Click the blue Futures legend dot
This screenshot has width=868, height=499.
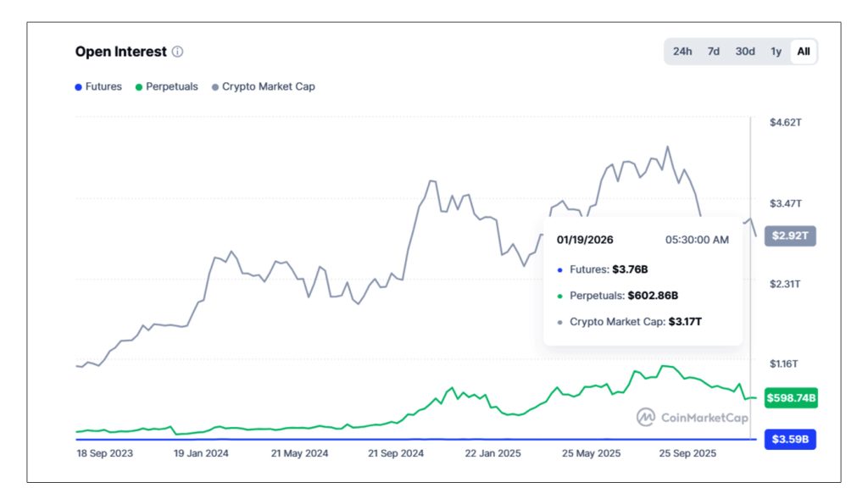(x=77, y=86)
